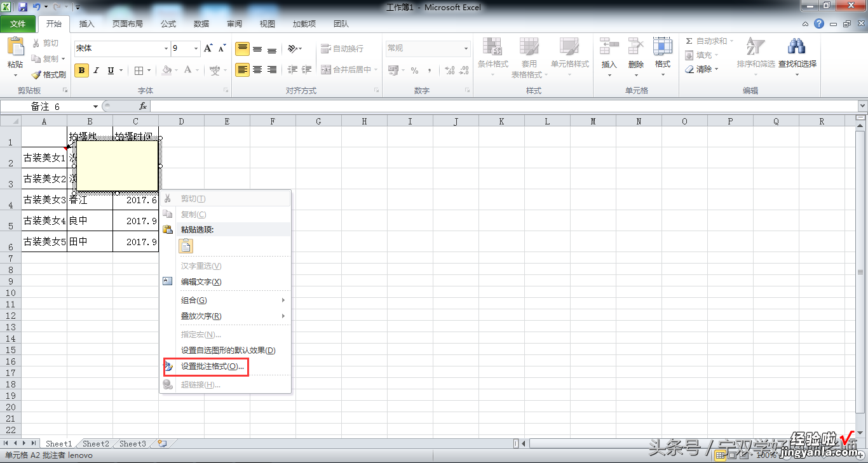Viewport: 868px width, 463px height.
Task: Switch to the Page Layout (页面布局) tab
Action: tap(127, 24)
